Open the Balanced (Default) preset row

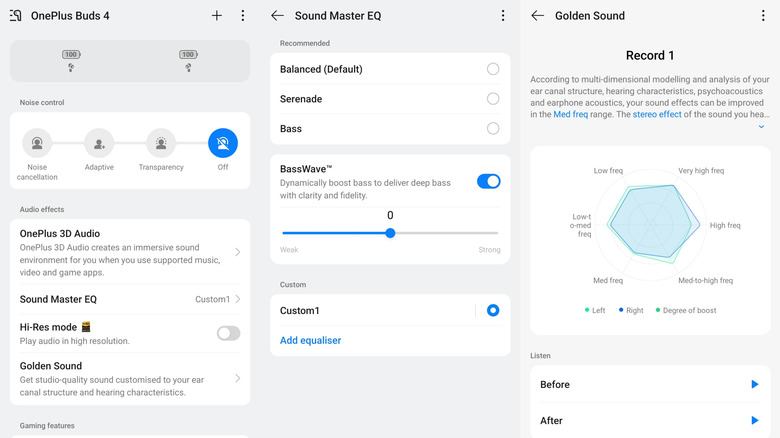click(x=390, y=69)
